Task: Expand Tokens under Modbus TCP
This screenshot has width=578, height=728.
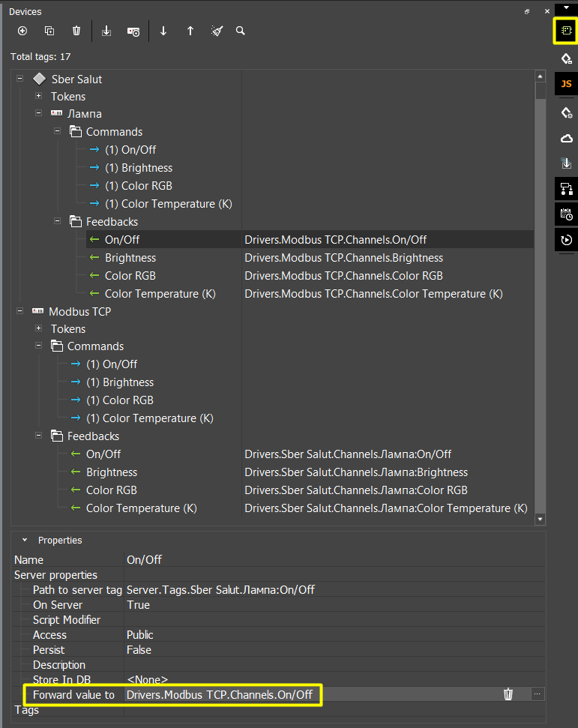Action: tap(38, 328)
